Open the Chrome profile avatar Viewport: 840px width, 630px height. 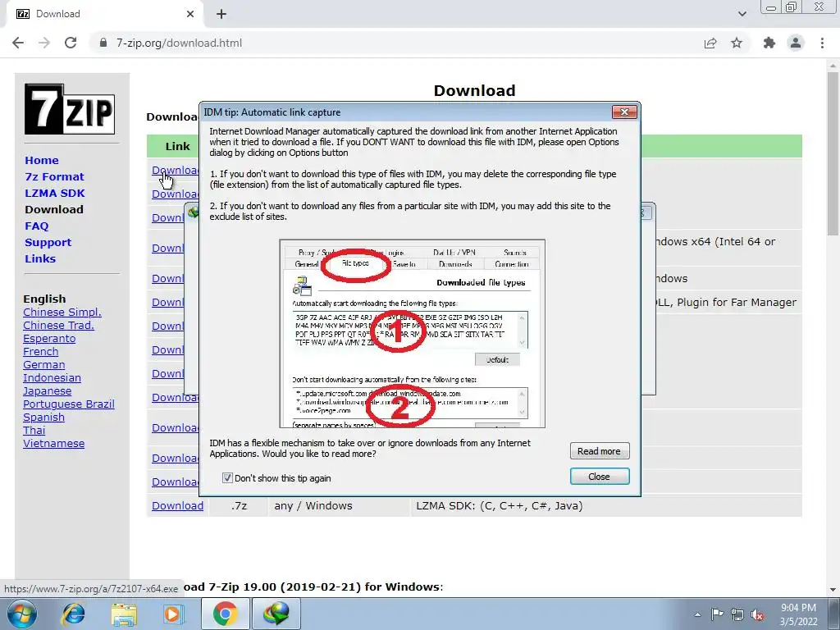796,43
